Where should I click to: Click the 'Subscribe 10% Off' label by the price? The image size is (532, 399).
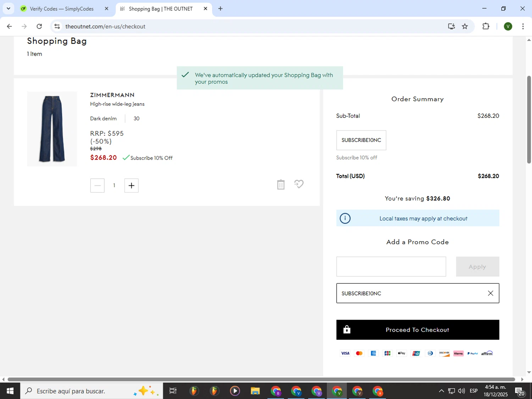coord(151,158)
